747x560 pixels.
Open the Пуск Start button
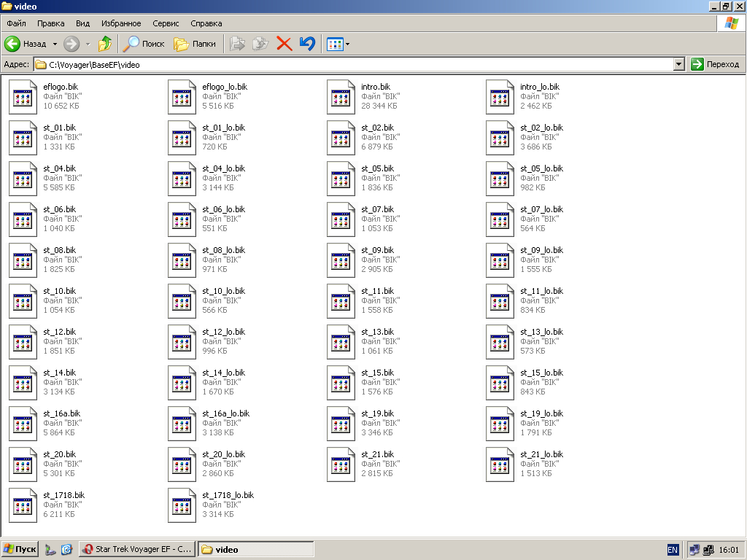coord(20,549)
